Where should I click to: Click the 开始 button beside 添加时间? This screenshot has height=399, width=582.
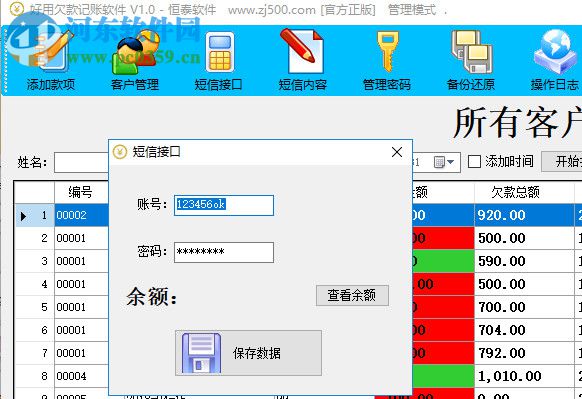point(562,161)
